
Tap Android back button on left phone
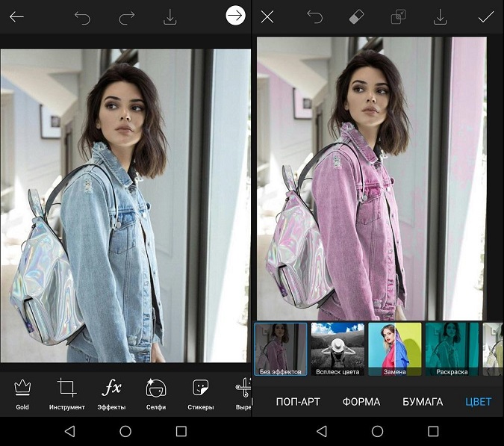click(x=69, y=431)
